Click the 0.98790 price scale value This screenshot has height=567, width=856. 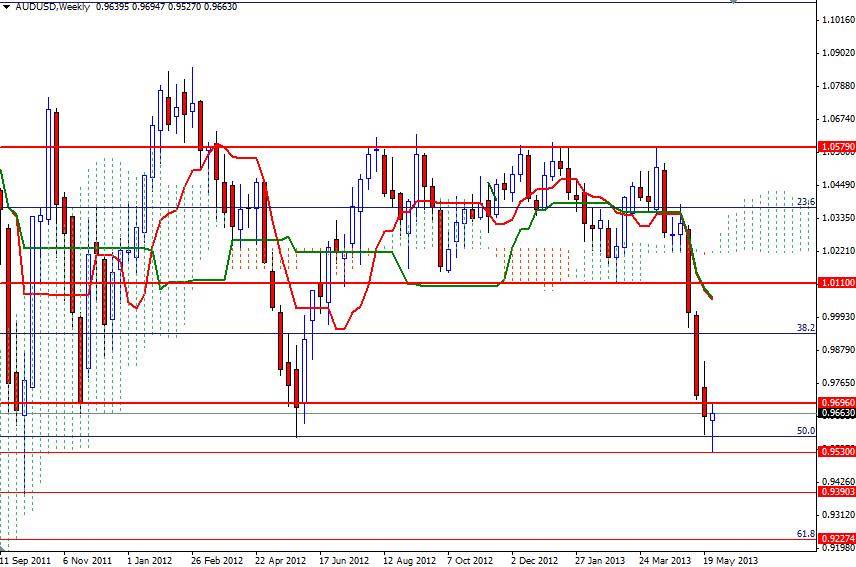(x=838, y=349)
